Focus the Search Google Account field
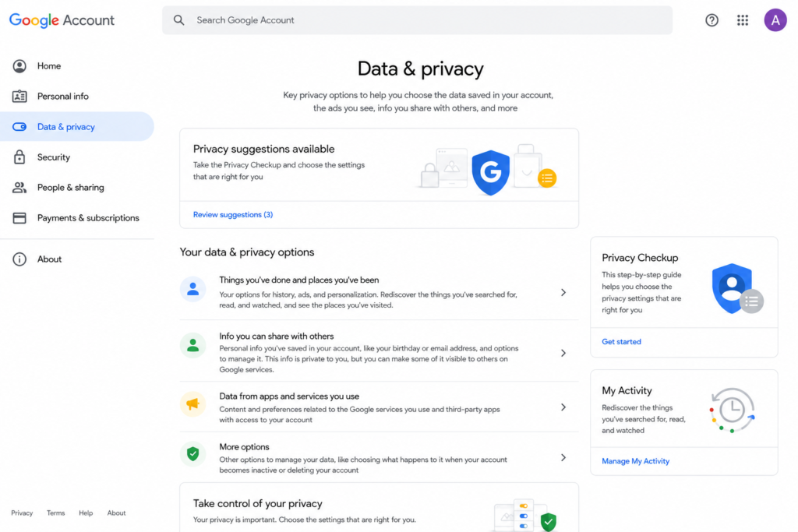Image resolution: width=798 pixels, height=532 pixels. click(418, 20)
